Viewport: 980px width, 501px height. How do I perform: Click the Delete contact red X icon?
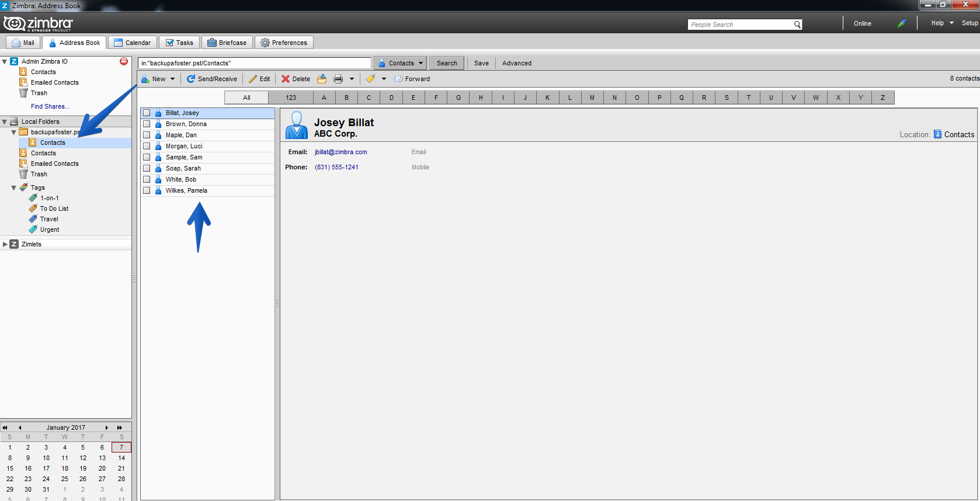286,79
